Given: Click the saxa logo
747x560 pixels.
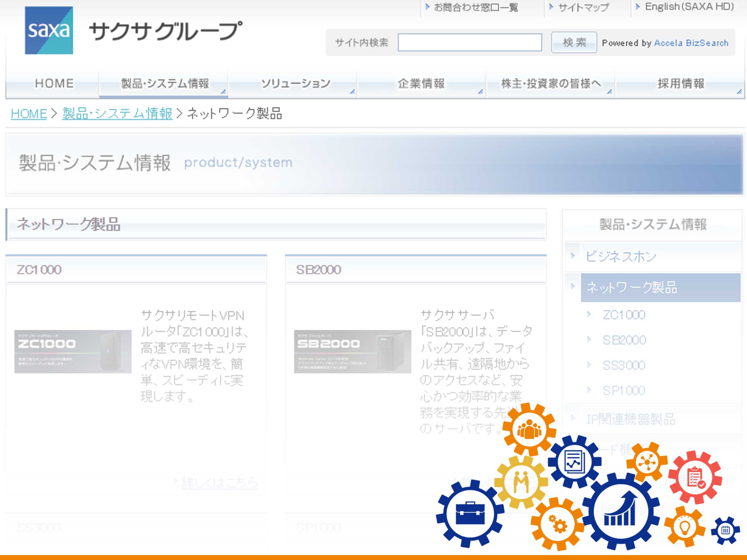Looking at the screenshot, I should [x=49, y=30].
